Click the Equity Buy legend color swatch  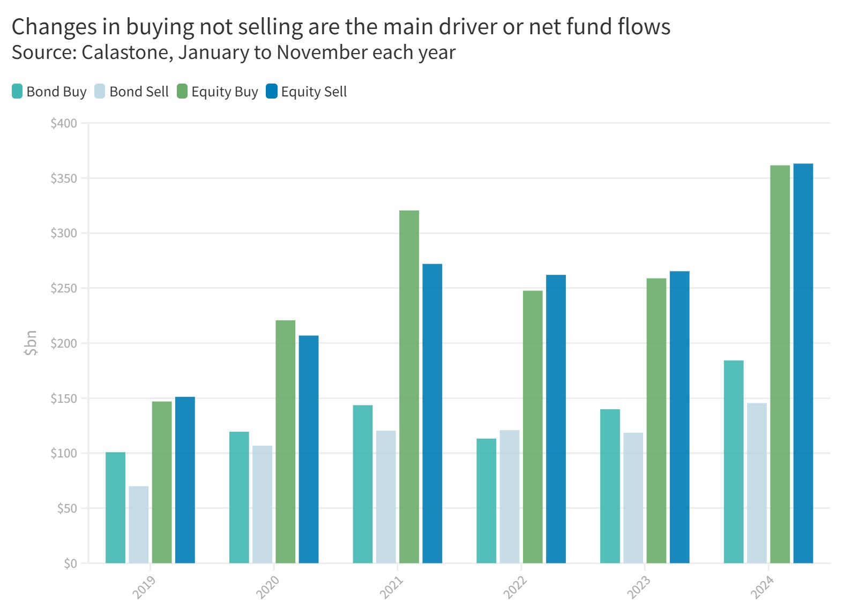click(182, 92)
